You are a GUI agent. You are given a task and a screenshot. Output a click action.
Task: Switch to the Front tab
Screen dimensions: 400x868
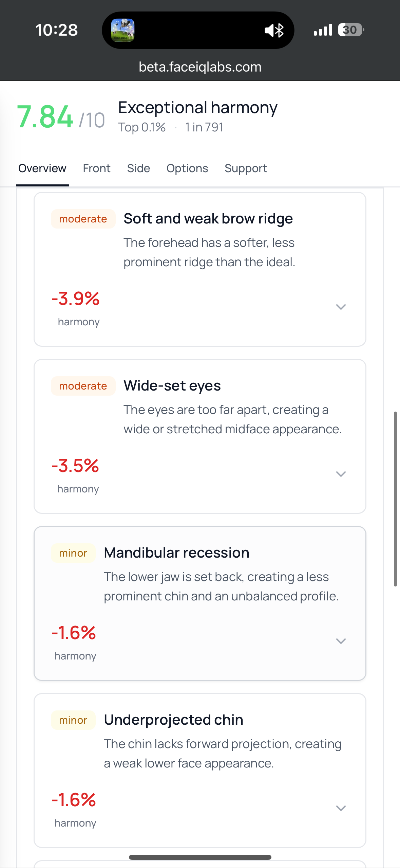click(97, 168)
